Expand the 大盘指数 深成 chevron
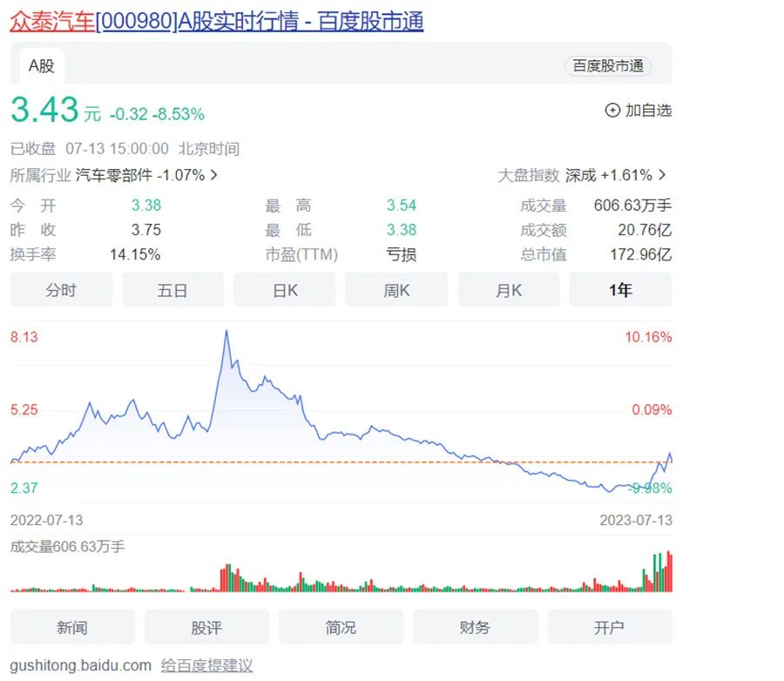Screen dimensions: 784x681 tap(662, 175)
